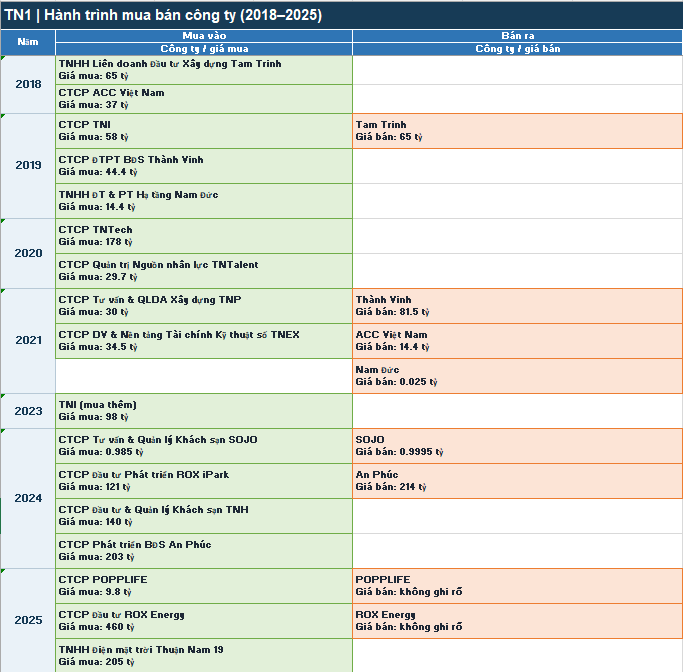
Task: Select the 'ACC Việt Nam' sale cell 14.4 tỷ
Action: point(517,341)
